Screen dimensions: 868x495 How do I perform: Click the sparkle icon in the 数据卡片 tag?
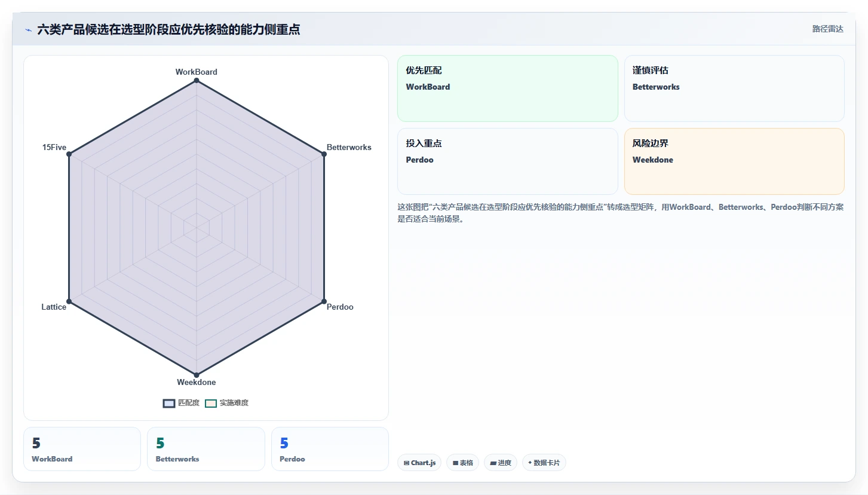tap(530, 463)
